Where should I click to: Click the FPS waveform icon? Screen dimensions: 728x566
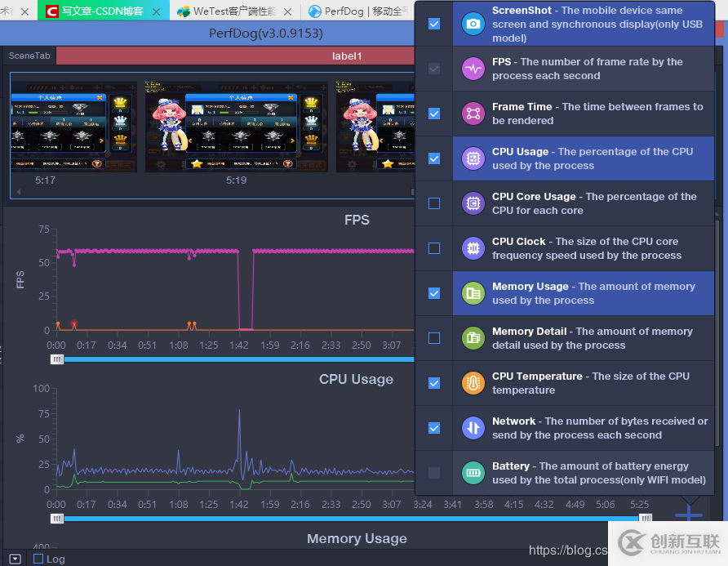tap(473, 69)
